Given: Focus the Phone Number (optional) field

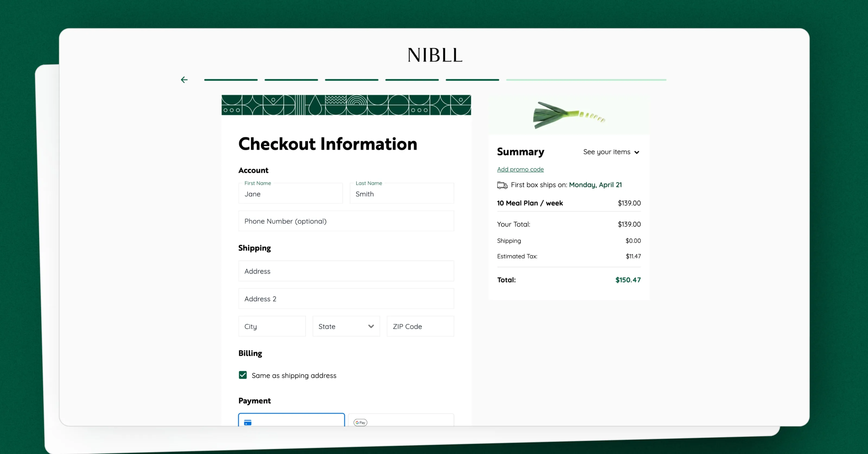Looking at the screenshot, I should [x=346, y=221].
